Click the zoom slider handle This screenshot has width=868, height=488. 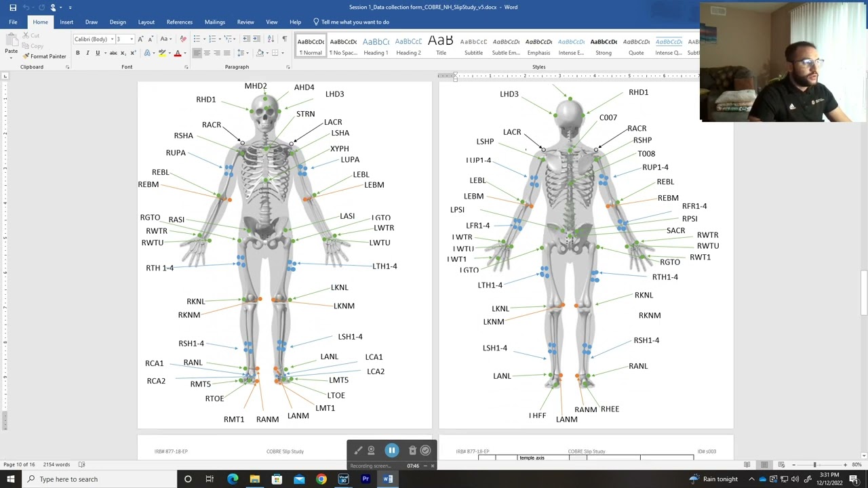pyautogui.click(x=814, y=464)
